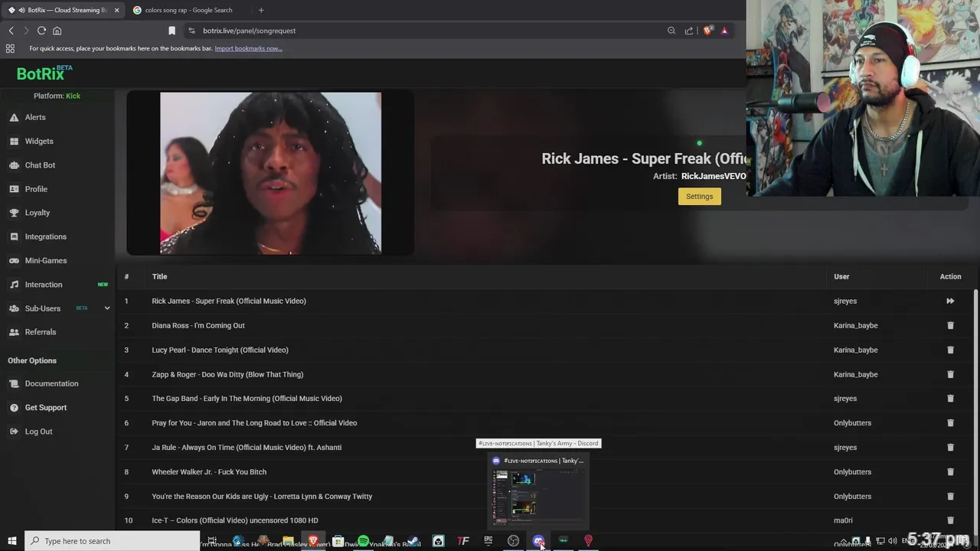The width and height of the screenshot is (980, 551).
Task: Select user Karina_baybe on Diana Ross row
Action: tap(855, 325)
